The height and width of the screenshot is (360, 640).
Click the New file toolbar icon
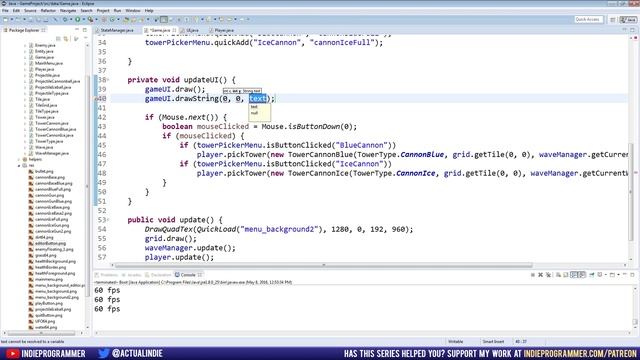(6, 19)
